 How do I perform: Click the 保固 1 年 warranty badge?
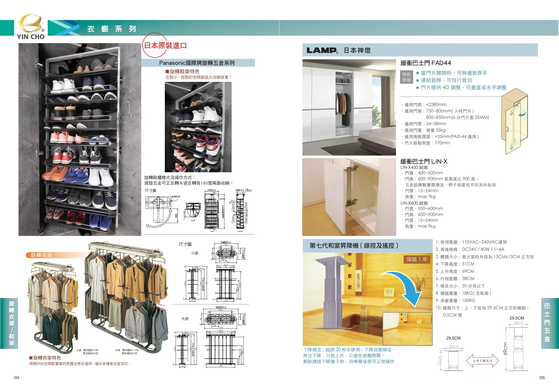pos(417,259)
